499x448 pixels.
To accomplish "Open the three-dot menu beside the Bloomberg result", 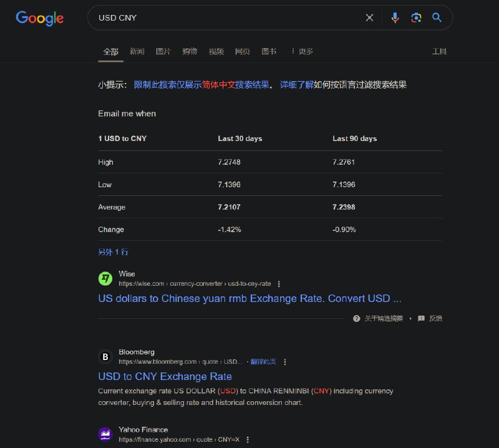I will point(284,362).
